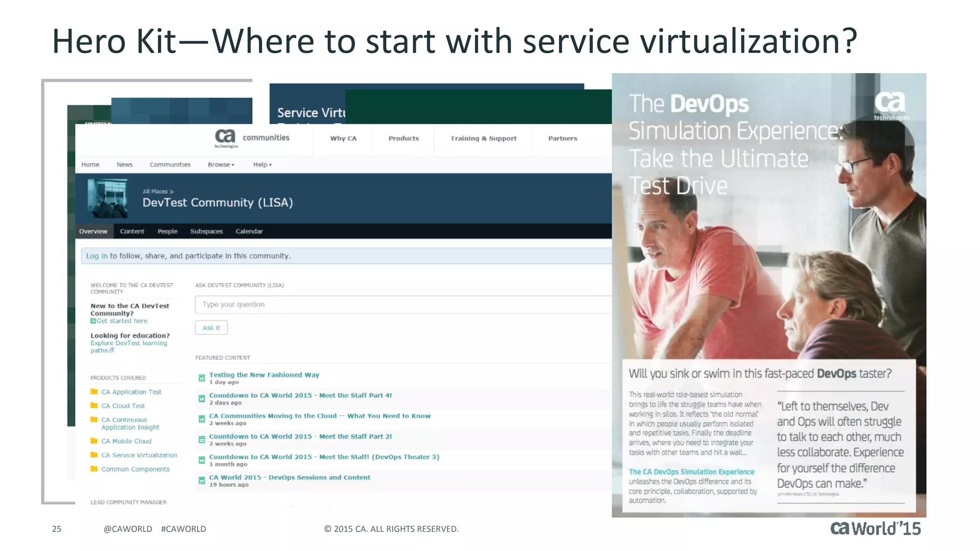Image resolution: width=980 pixels, height=551 pixels.
Task: Click the Type your question field
Action: [x=403, y=305]
